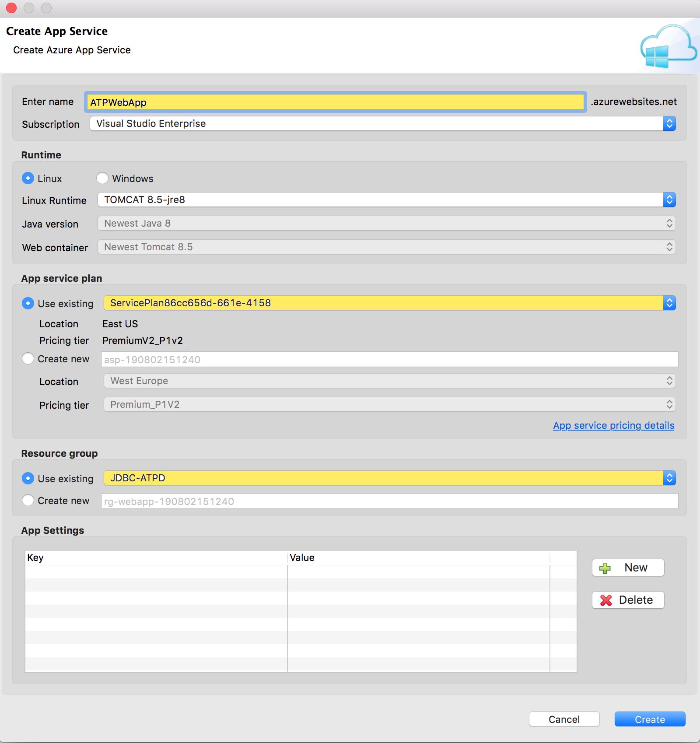This screenshot has width=700, height=743.
Task: Select the Windows runtime radio button
Action: coord(102,178)
